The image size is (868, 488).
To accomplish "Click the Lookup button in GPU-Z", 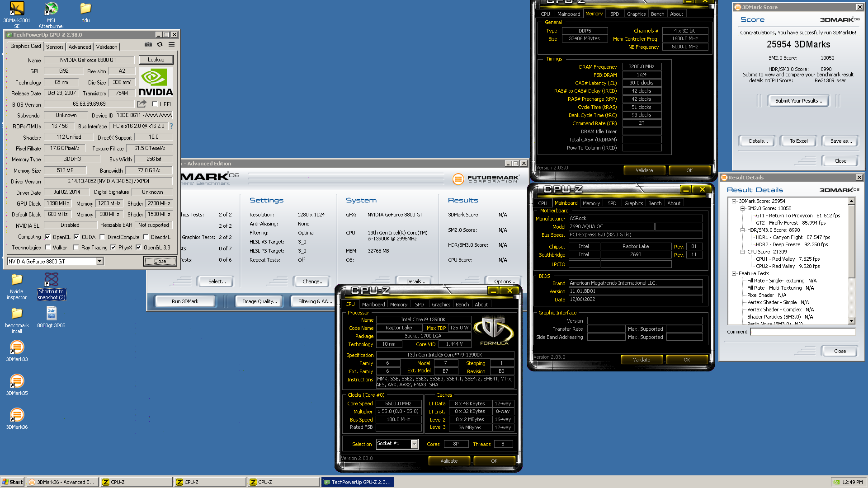I will (x=156, y=60).
